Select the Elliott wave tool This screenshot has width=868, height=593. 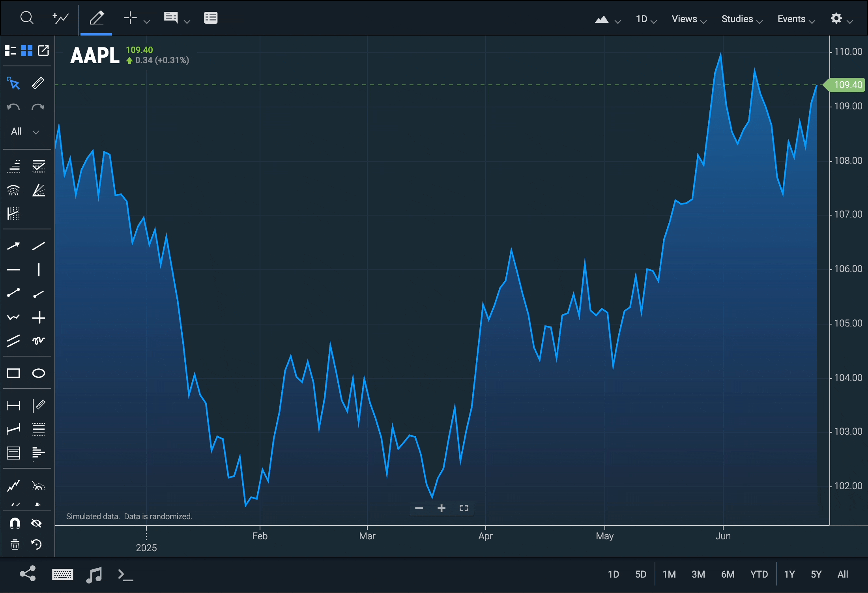click(13, 486)
